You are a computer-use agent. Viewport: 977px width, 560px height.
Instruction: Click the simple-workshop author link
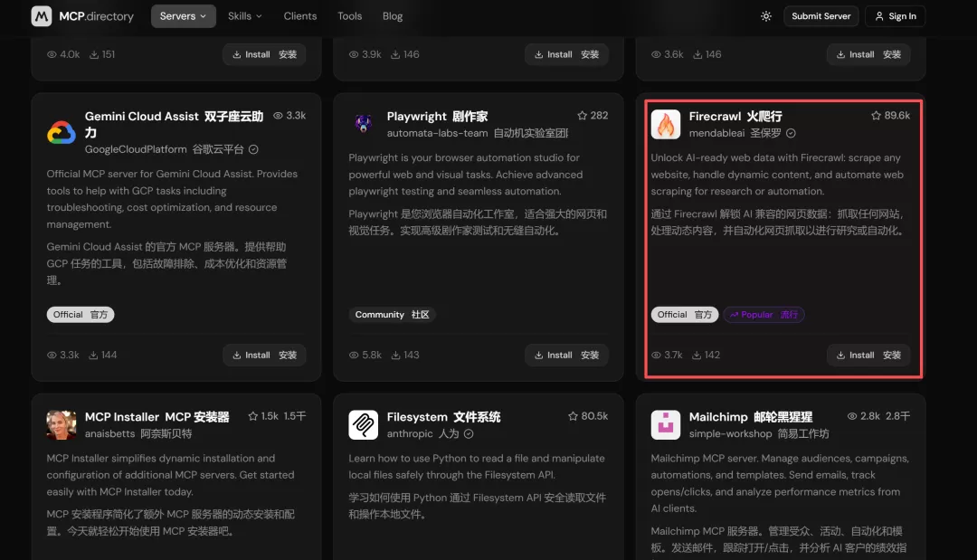point(730,433)
